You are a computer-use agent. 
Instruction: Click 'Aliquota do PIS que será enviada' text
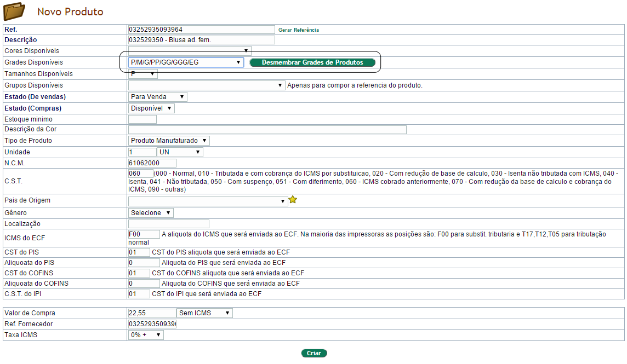[224, 263]
